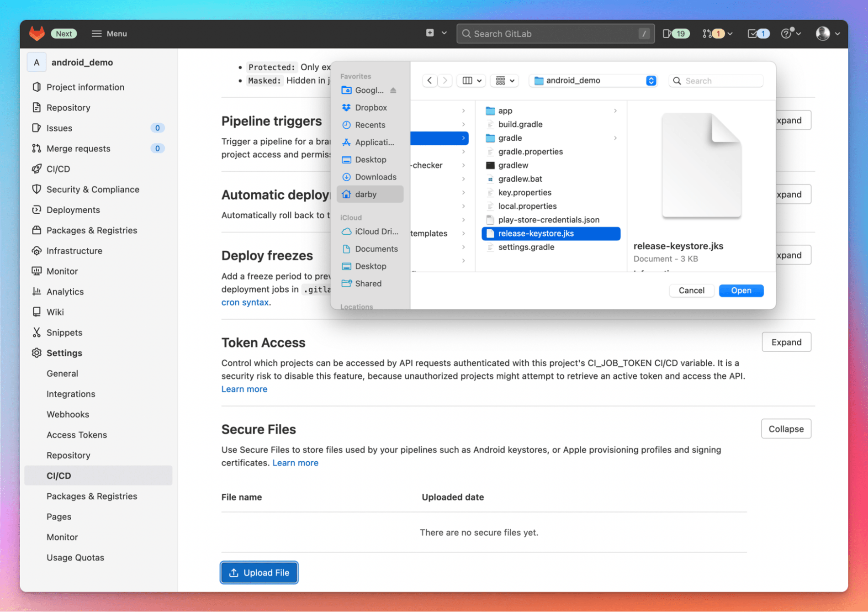Click the GitLab logo icon
868x612 pixels.
[x=37, y=33]
